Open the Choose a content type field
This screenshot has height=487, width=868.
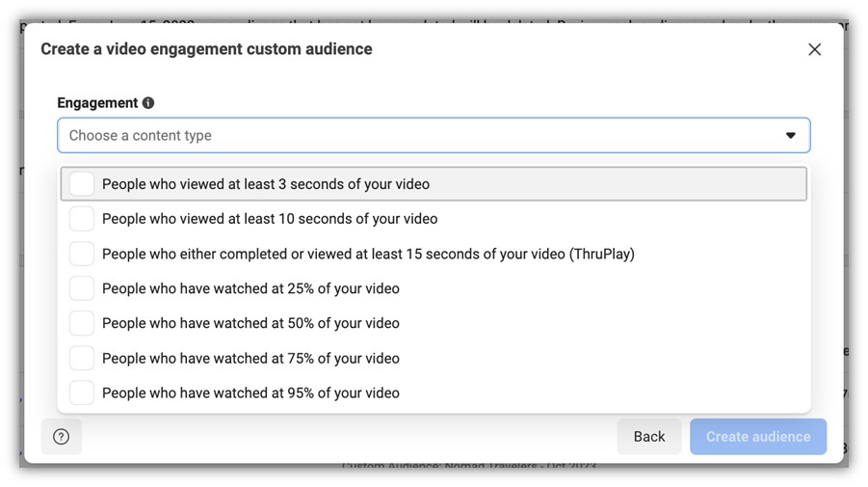pos(424,136)
